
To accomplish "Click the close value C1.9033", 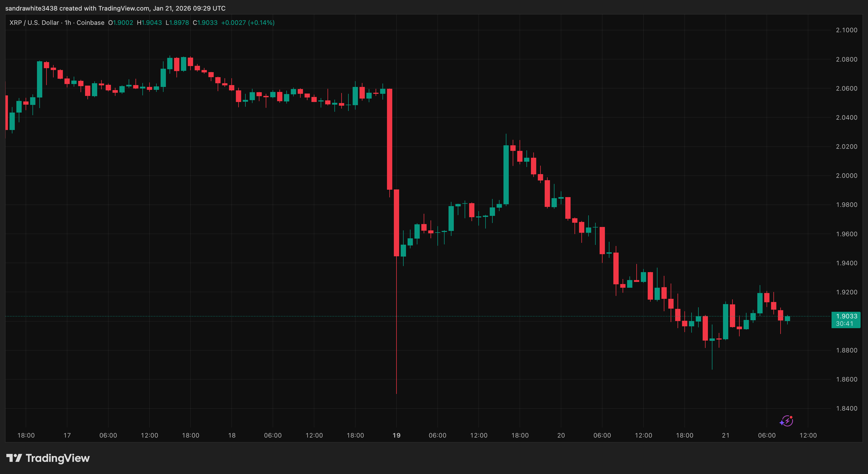I will (205, 22).
